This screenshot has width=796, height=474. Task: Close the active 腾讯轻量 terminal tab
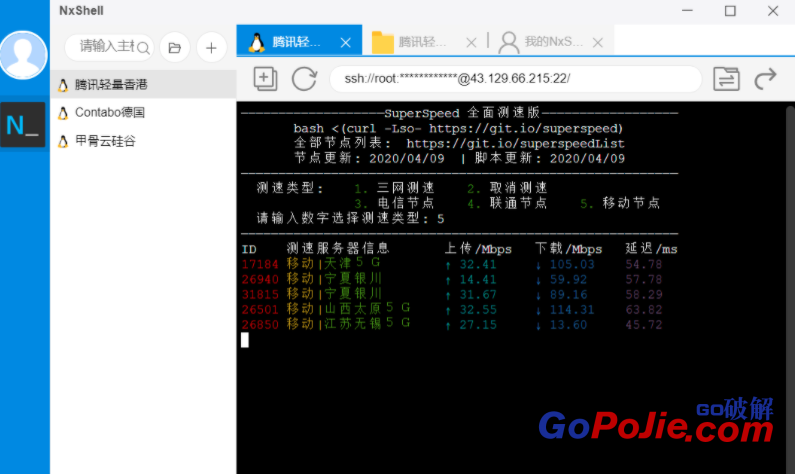coord(346,42)
